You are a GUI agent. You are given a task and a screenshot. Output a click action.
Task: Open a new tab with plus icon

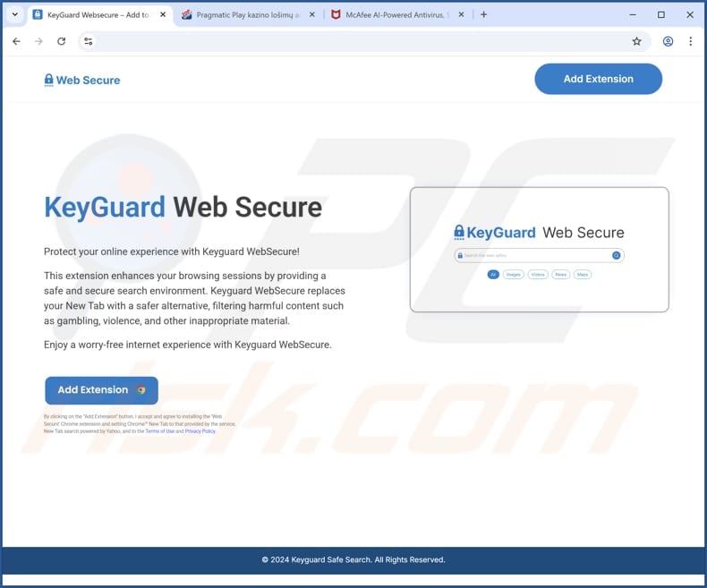click(x=483, y=15)
